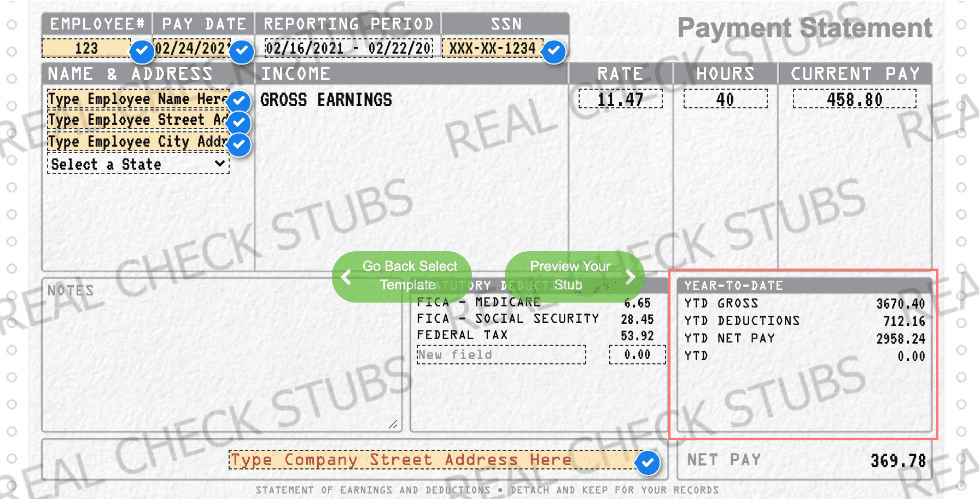Click the NET PAY amount 369.78
The width and height of the screenshot is (980, 499).
click(898, 461)
